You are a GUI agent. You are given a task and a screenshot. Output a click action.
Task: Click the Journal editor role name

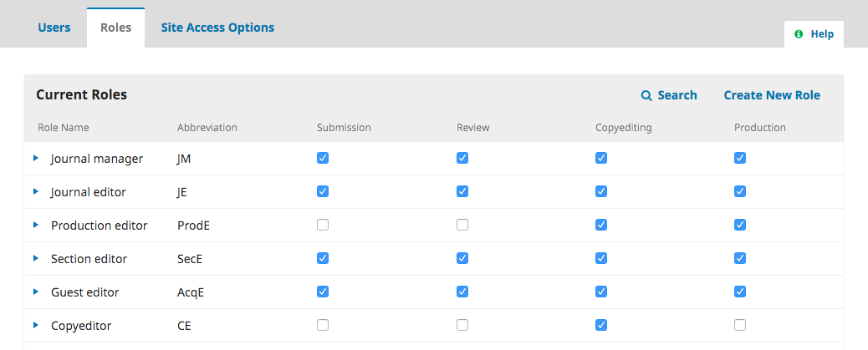[89, 192]
